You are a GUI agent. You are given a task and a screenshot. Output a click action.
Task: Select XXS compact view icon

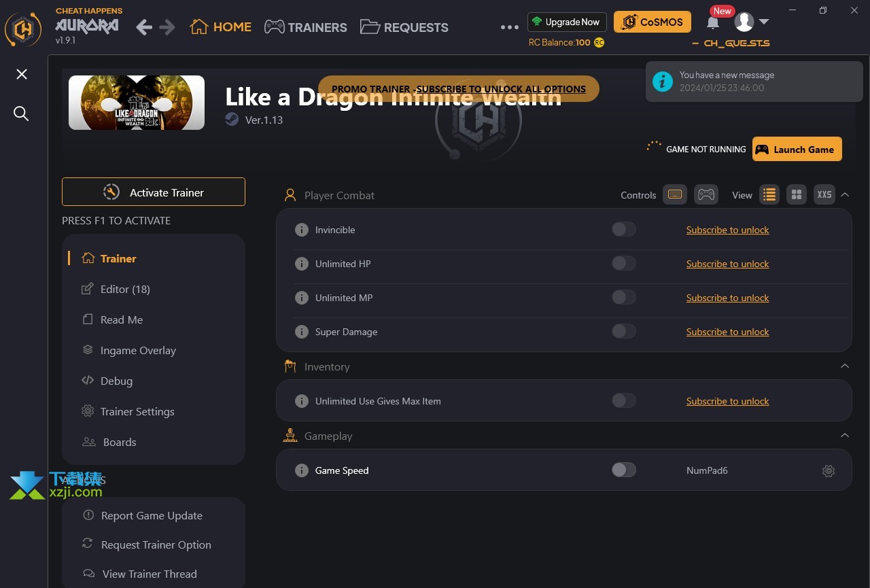[x=824, y=195]
